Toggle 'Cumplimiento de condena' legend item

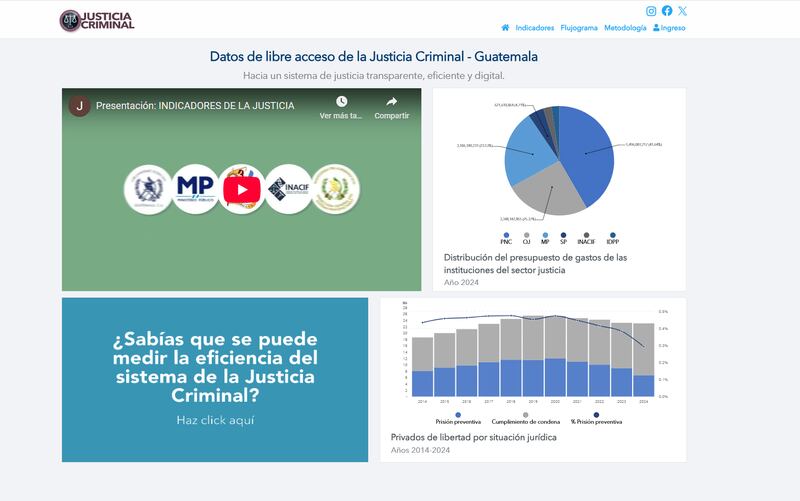[526, 418]
